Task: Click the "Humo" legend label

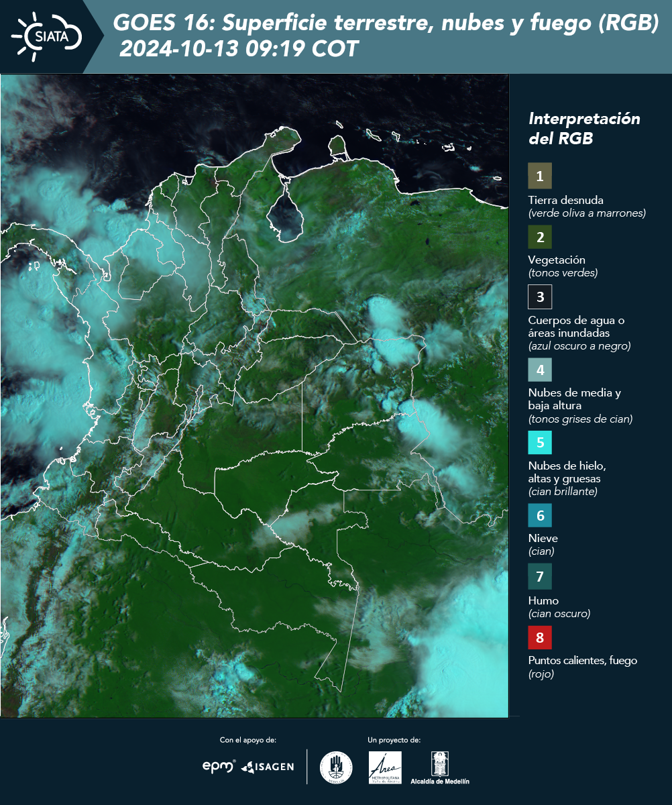Action: [543, 600]
